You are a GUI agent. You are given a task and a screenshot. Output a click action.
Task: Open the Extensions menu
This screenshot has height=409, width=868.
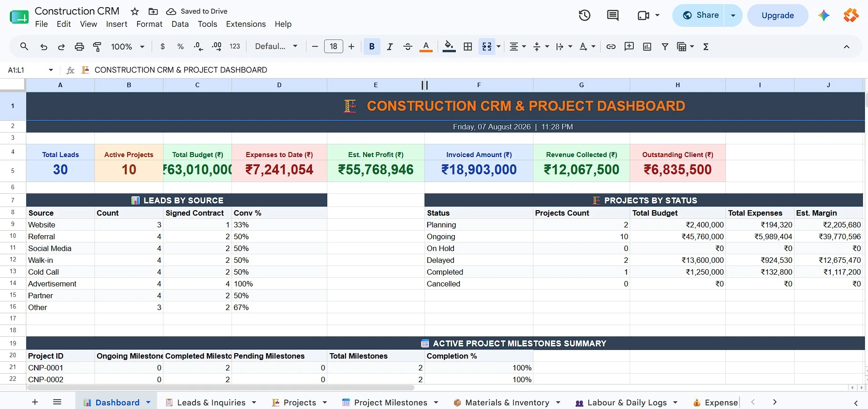coord(246,24)
